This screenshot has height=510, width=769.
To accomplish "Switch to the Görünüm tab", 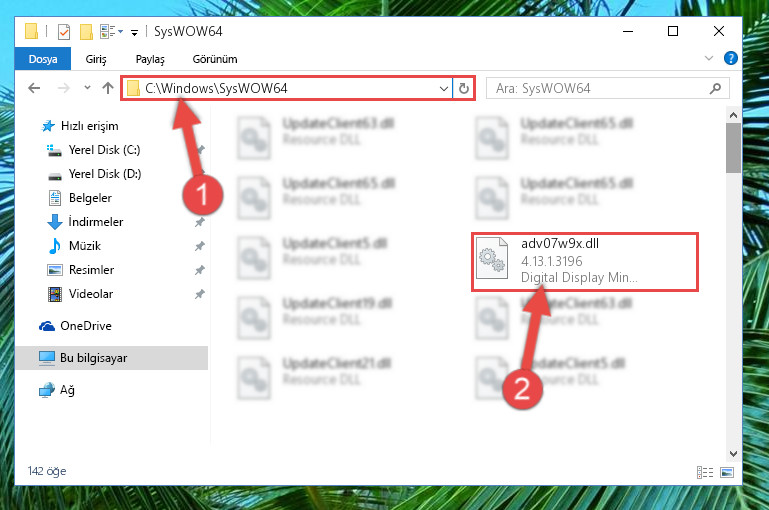I will click(215, 59).
